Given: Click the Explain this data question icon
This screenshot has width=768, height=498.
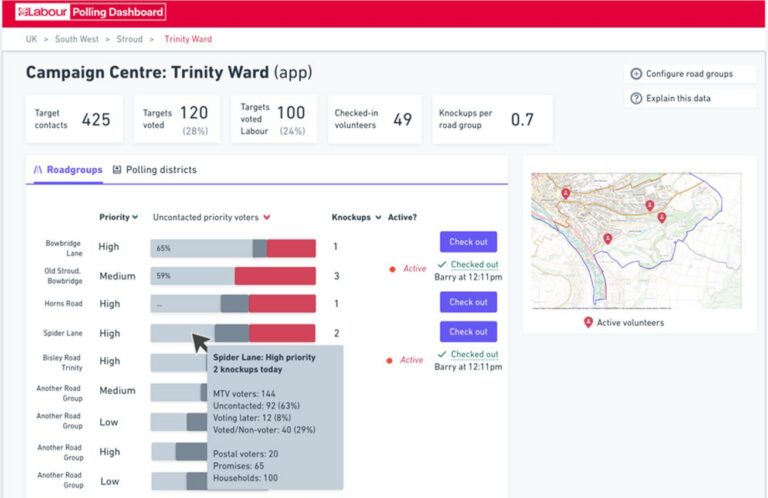Looking at the screenshot, I should 636,98.
